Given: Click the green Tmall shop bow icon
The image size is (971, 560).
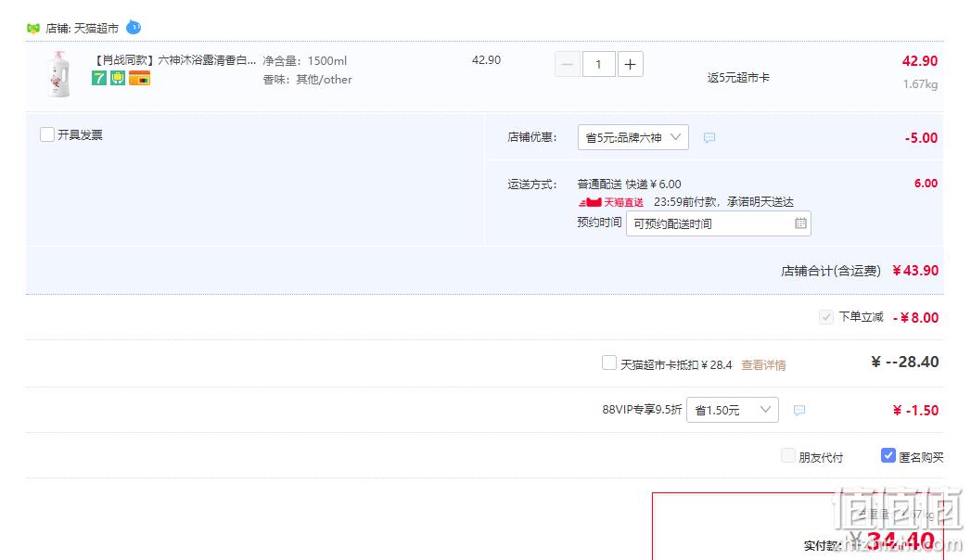Looking at the screenshot, I should 32,29.
